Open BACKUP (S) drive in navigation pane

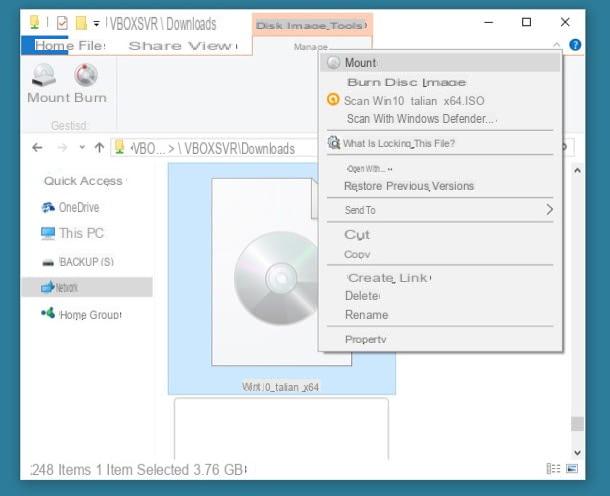[x=78, y=262]
